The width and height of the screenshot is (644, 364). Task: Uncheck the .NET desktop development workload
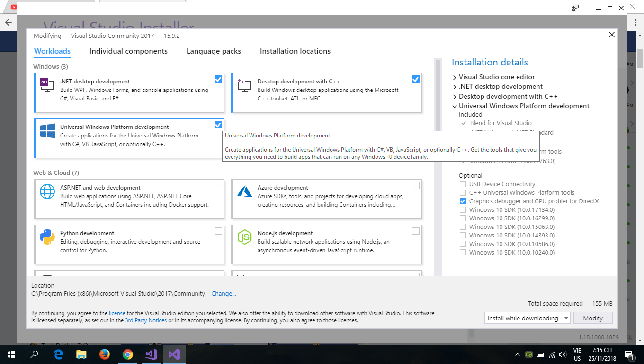218,79
